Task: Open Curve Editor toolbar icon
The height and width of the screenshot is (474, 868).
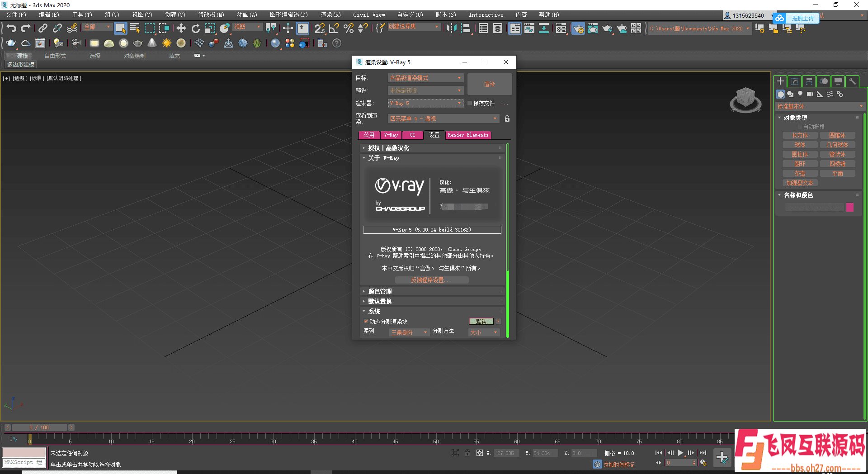Action: [529, 28]
